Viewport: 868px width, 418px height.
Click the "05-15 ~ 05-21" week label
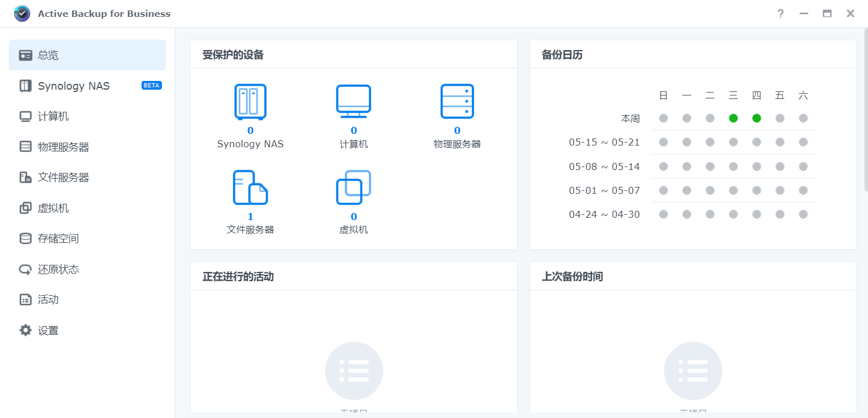605,142
